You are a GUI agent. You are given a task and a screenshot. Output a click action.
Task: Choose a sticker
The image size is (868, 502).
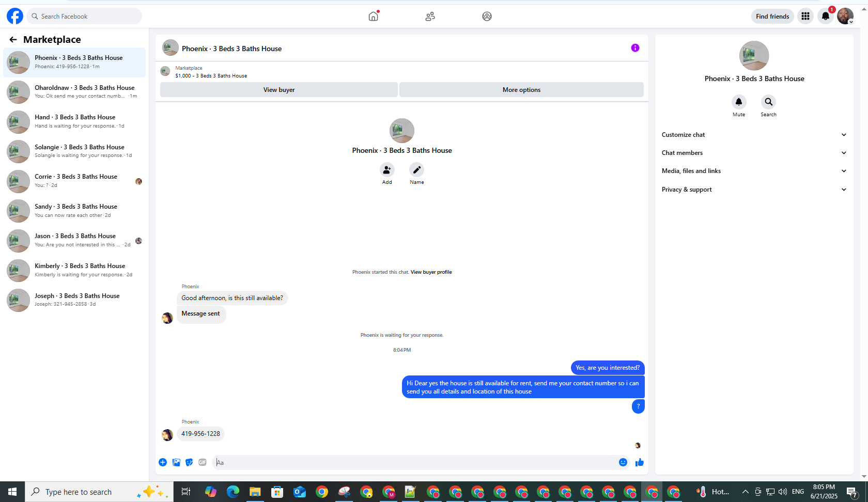click(189, 462)
